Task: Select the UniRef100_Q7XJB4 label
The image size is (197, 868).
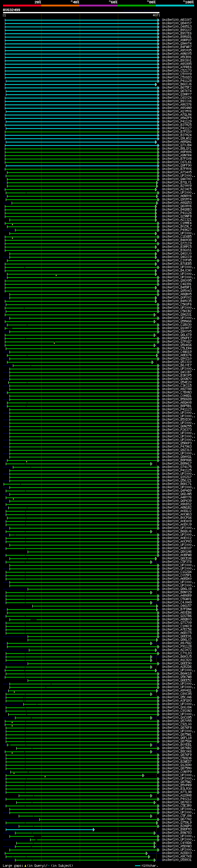Action: pos(177,145)
